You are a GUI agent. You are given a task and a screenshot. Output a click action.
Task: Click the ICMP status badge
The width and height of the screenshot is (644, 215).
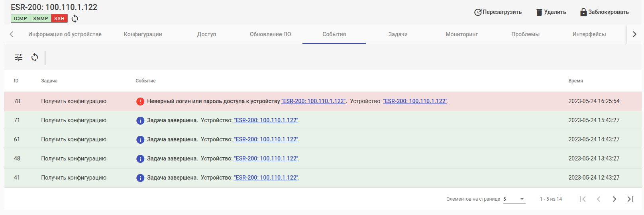point(20,19)
